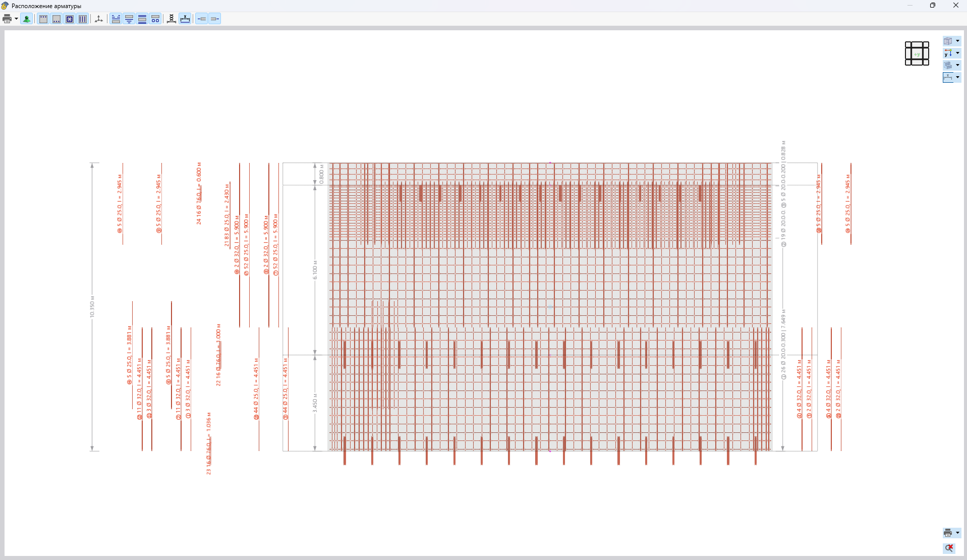This screenshot has width=967, height=560.
Task: Click the layout icon with descending lines
Action: point(129,19)
